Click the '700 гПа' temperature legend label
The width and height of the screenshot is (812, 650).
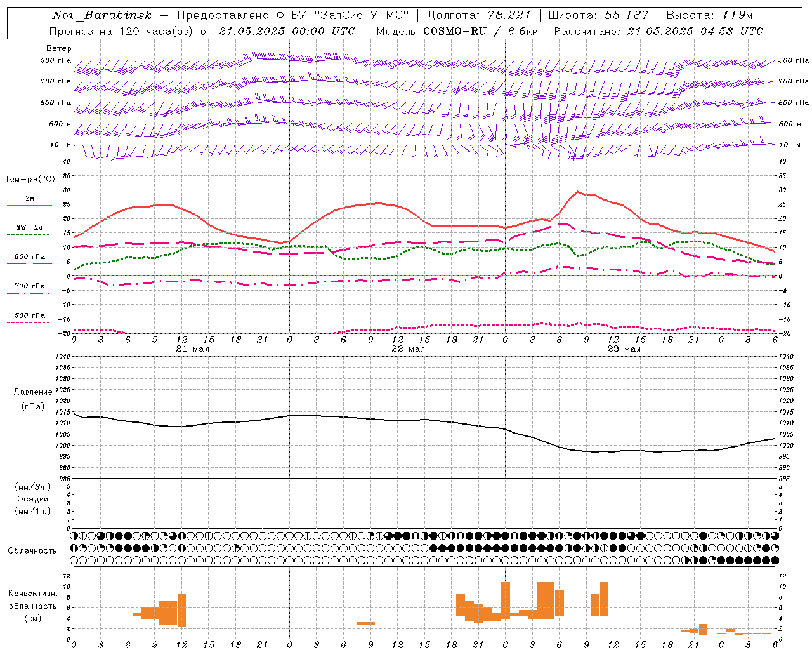[x=30, y=286]
